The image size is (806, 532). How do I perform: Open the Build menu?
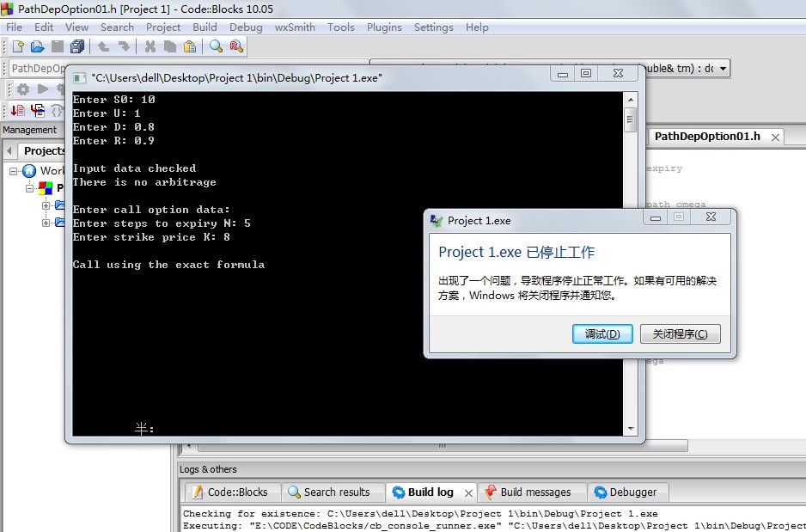205,28
